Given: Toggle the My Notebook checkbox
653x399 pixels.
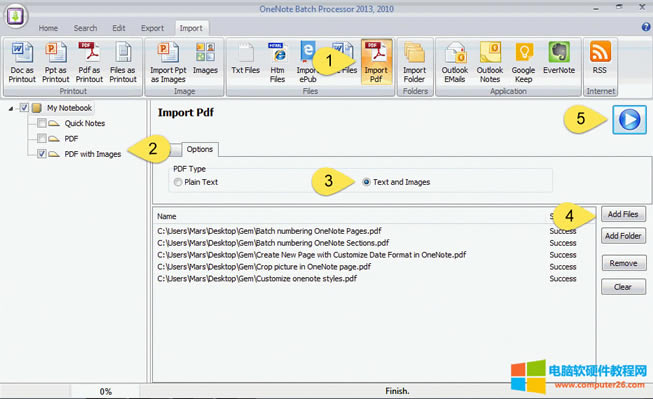Looking at the screenshot, I should (x=24, y=108).
